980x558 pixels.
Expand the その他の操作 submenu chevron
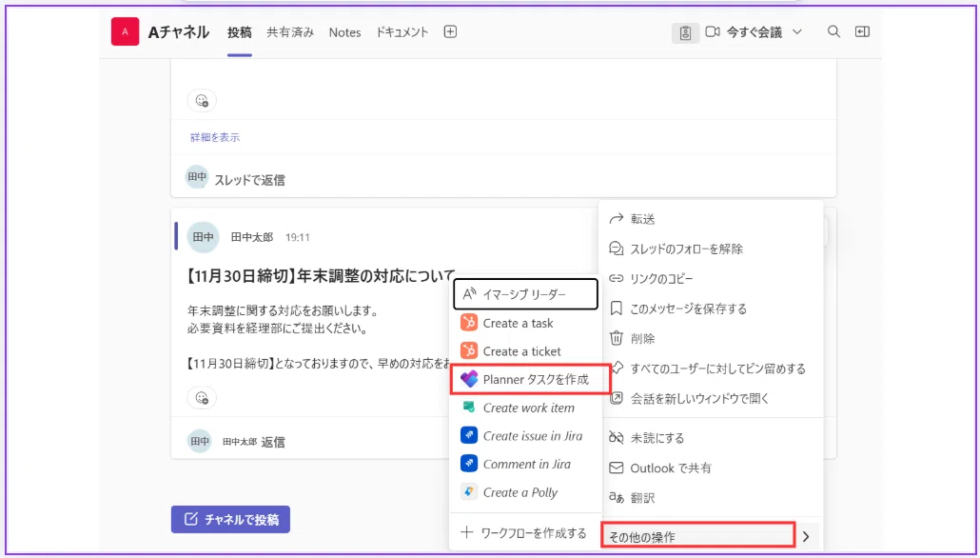(806, 537)
